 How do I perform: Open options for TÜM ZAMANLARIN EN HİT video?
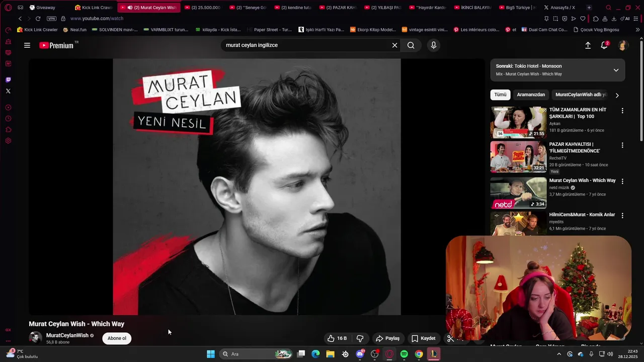coord(622,111)
